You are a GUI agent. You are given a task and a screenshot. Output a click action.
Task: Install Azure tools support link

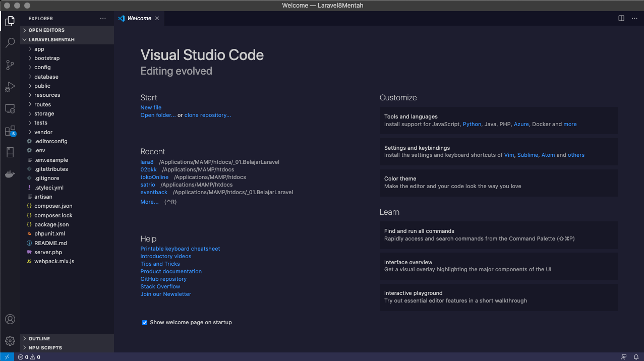click(x=521, y=124)
